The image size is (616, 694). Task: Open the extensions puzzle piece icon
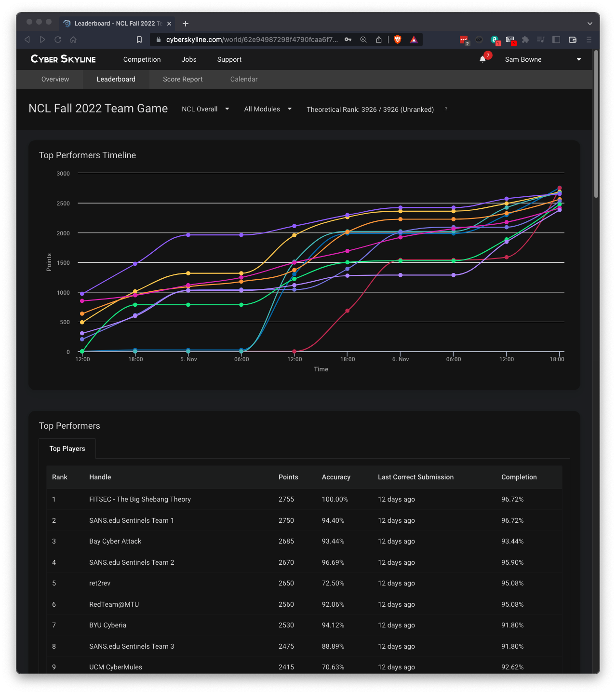point(525,40)
